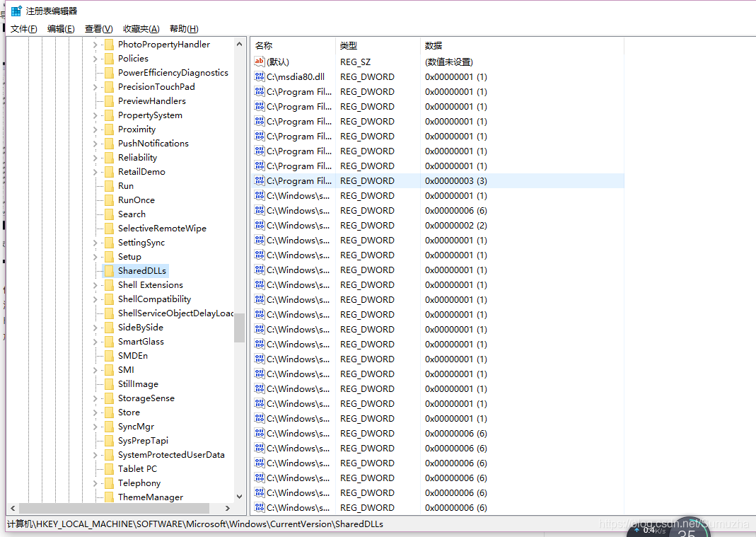The height and width of the screenshot is (537, 756).
Task: Click the REG_SZ type cell
Action: tap(355, 62)
